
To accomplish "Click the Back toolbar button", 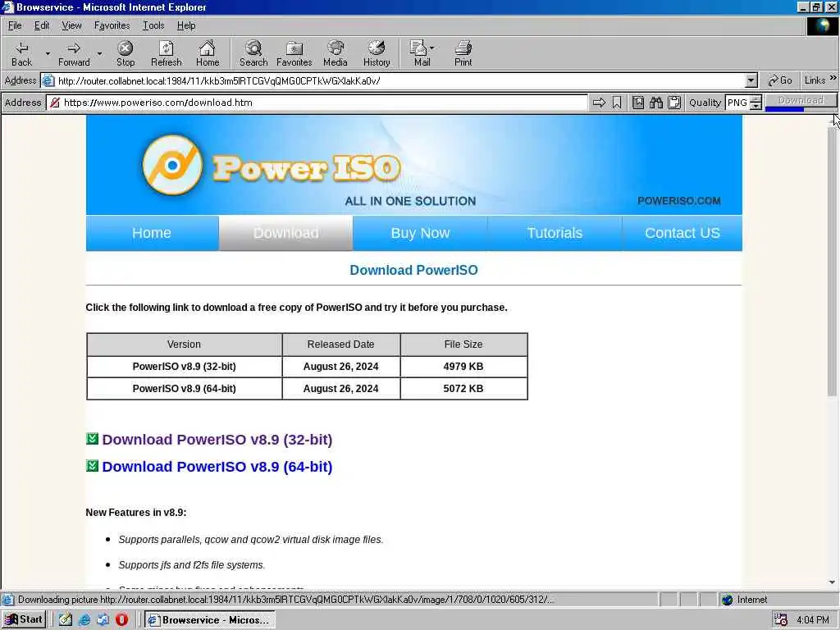I will click(21, 53).
